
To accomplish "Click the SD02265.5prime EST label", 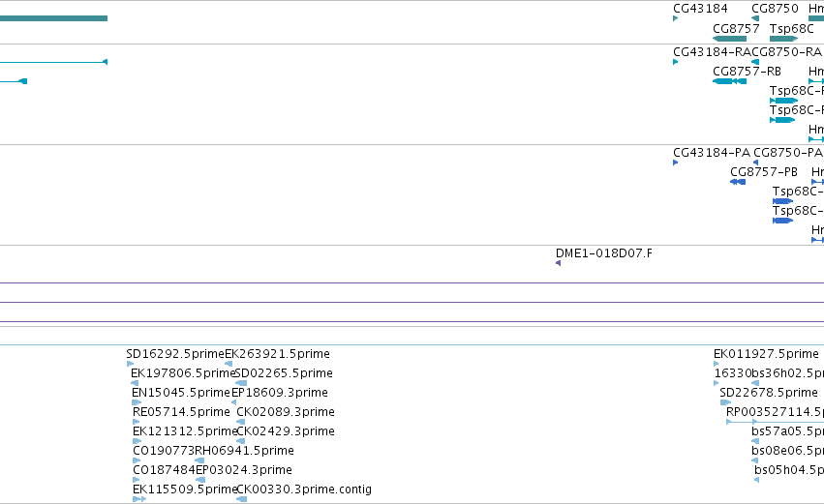I will tap(284, 373).
